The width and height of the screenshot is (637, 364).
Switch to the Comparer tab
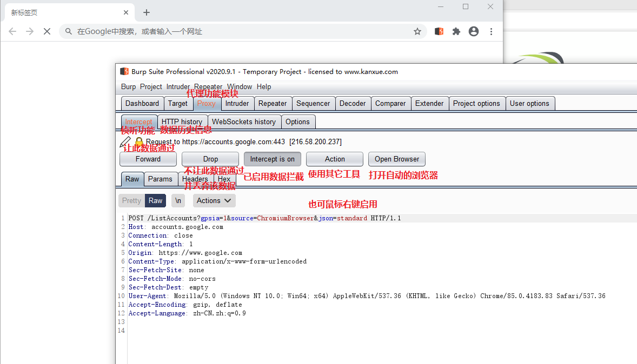(390, 104)
